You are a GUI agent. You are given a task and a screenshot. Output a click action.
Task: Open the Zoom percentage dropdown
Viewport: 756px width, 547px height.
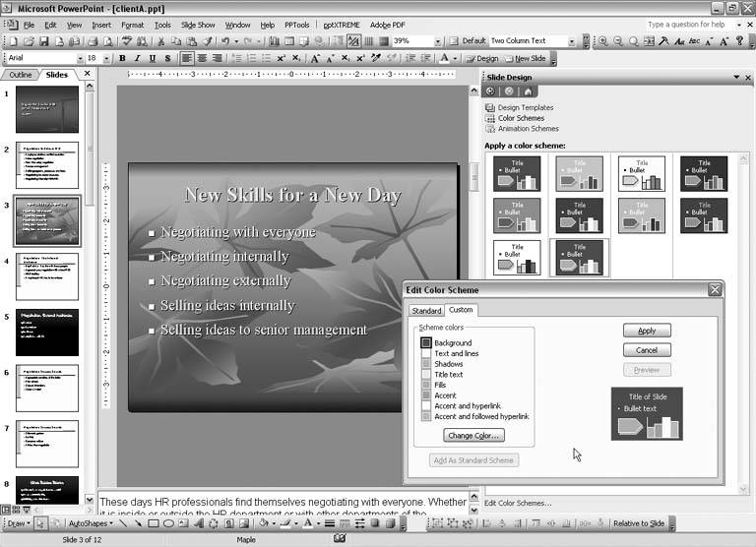coord(441,41)
